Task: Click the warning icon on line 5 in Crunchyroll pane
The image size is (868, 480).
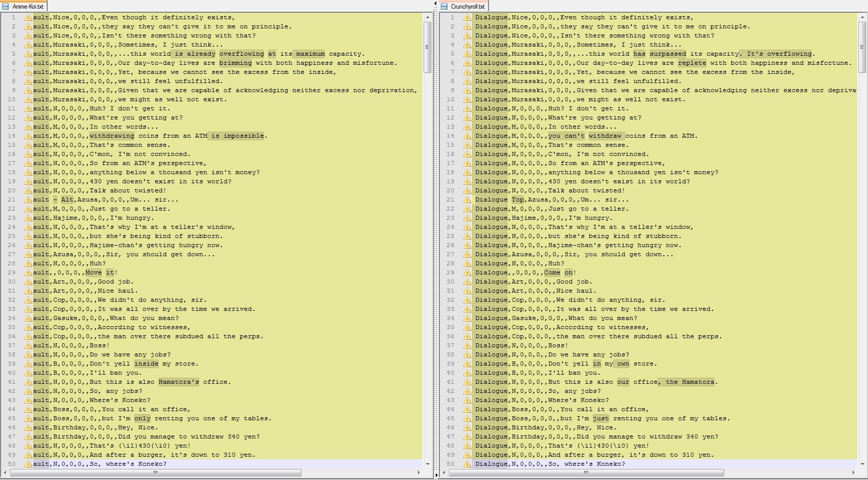Action: pyautogui.click(x=467, y=54)
